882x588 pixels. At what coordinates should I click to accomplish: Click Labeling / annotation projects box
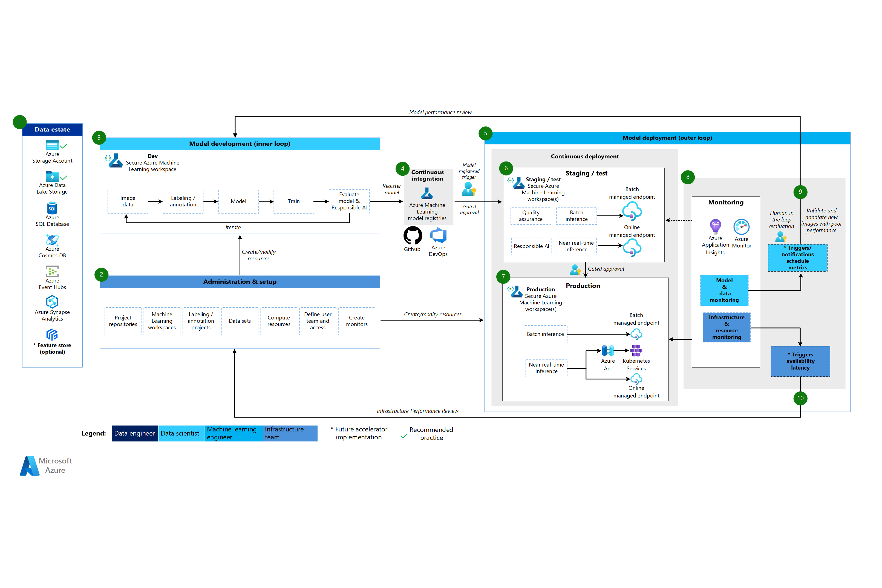tap(201, 321)
